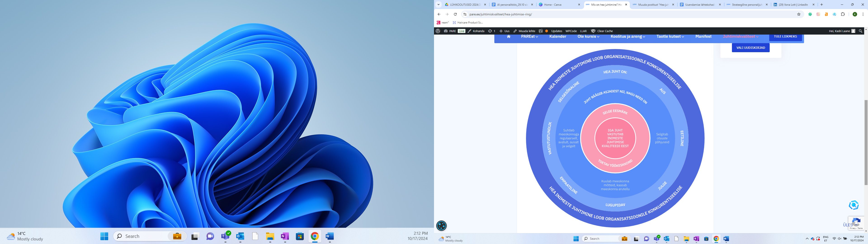Expand the PAREst navigation dropdown
The width and height of the screenshot is (868, 244).
tap(529, 36)
